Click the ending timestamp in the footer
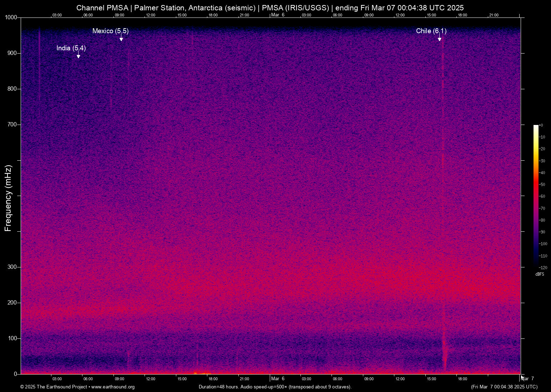 point(504,387)
